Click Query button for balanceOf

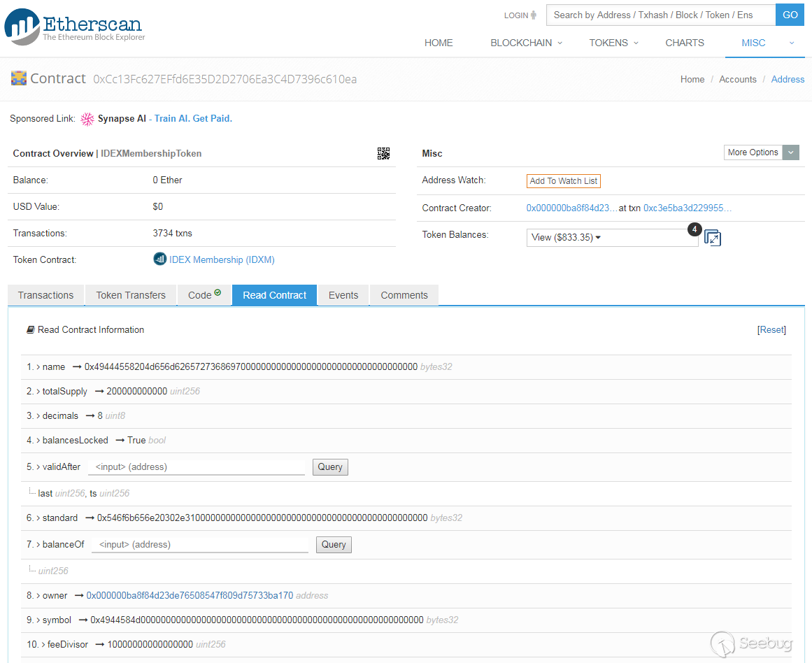tap(334, 545)
